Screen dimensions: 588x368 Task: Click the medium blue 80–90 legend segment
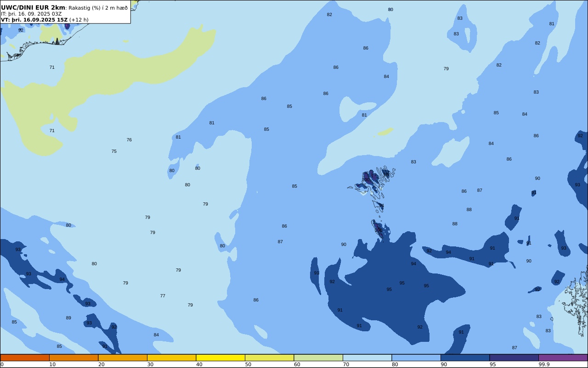(416, 357)
